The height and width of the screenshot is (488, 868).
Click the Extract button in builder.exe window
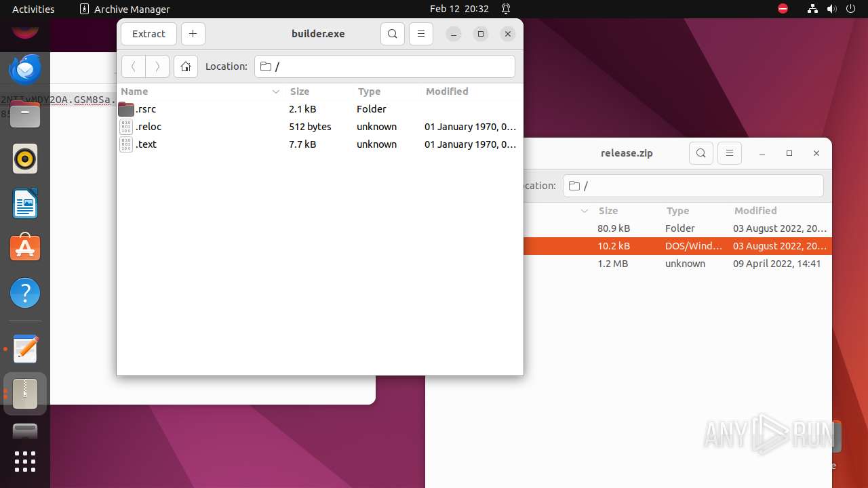pos(149,34)
